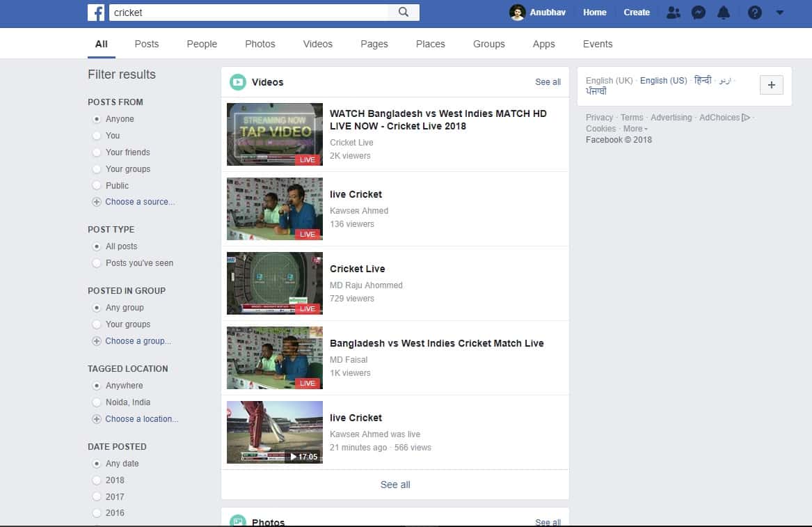Image resolution: width=812 pixels, height=527 pixels.
Task: Switch to the Posts tab
Action: click(147, 44)
